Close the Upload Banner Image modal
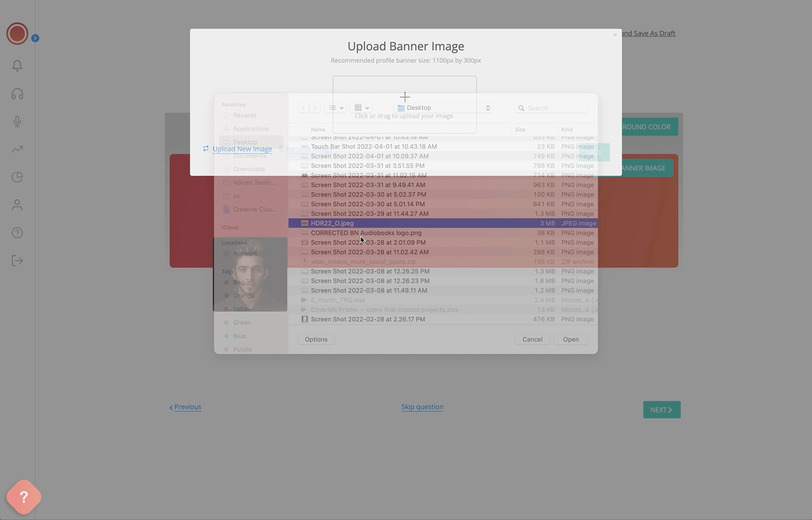This screenshot has height=520, width=812. [x=615, y=35]
